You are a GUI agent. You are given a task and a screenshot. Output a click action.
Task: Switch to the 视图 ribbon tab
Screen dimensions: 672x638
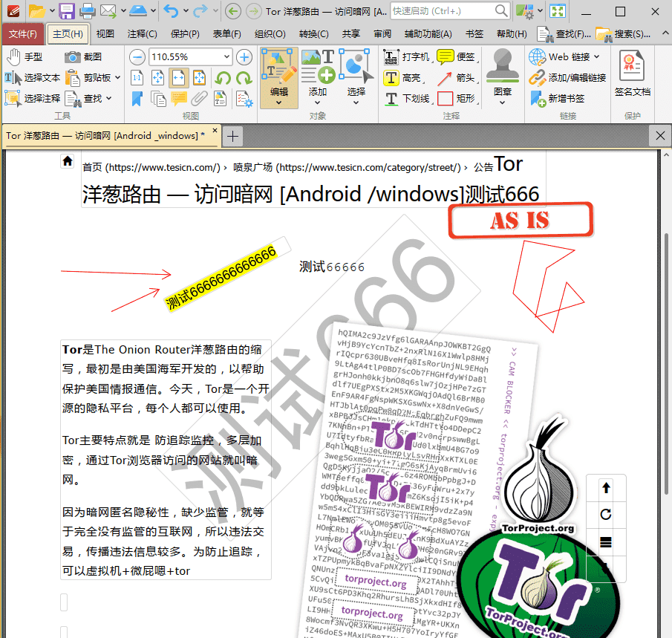105,34
